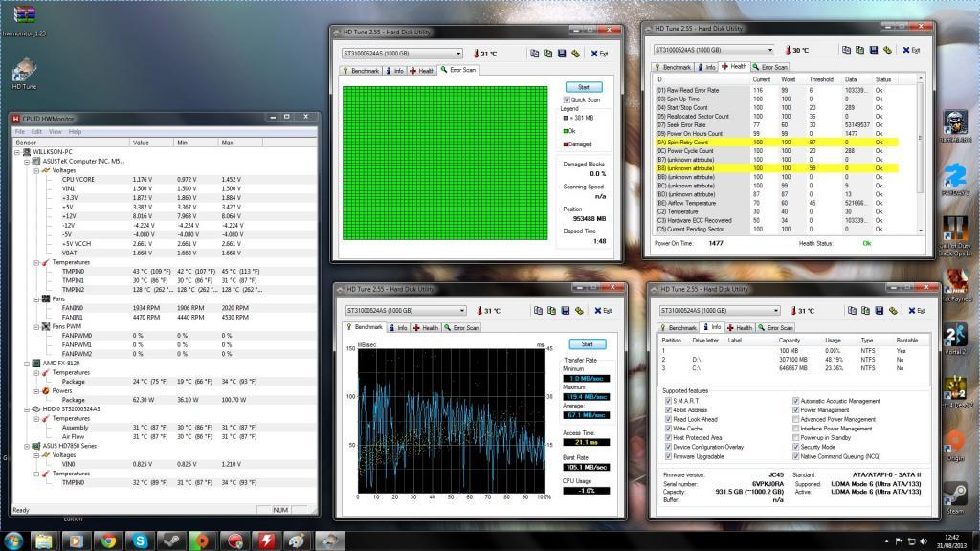Open options icon in Info window toolbar
The width and height of the screenshot is (980, 551).
[x=893, y=311]
